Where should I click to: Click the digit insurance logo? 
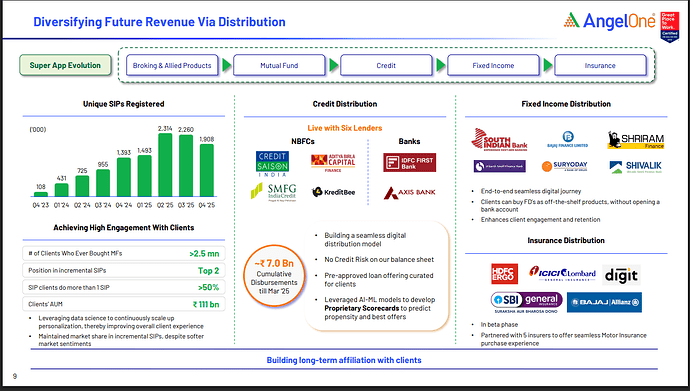point(621,275)
